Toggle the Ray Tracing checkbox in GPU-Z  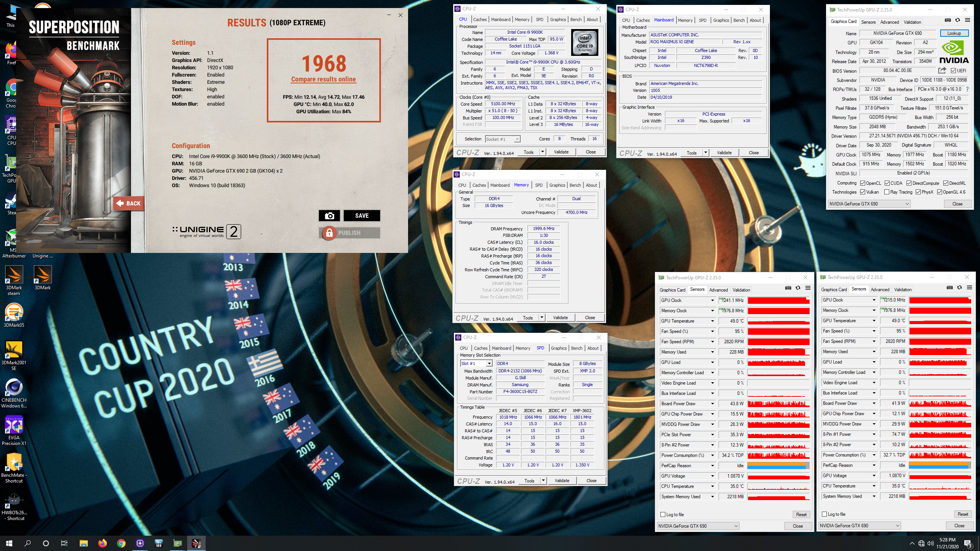[x=887, y=192]
